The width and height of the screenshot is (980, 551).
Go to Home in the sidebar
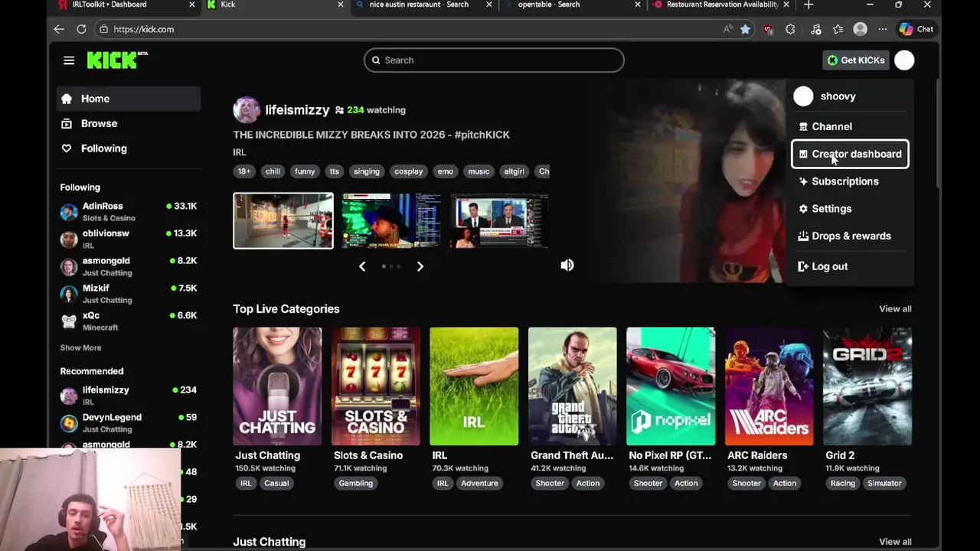point(129,99)
